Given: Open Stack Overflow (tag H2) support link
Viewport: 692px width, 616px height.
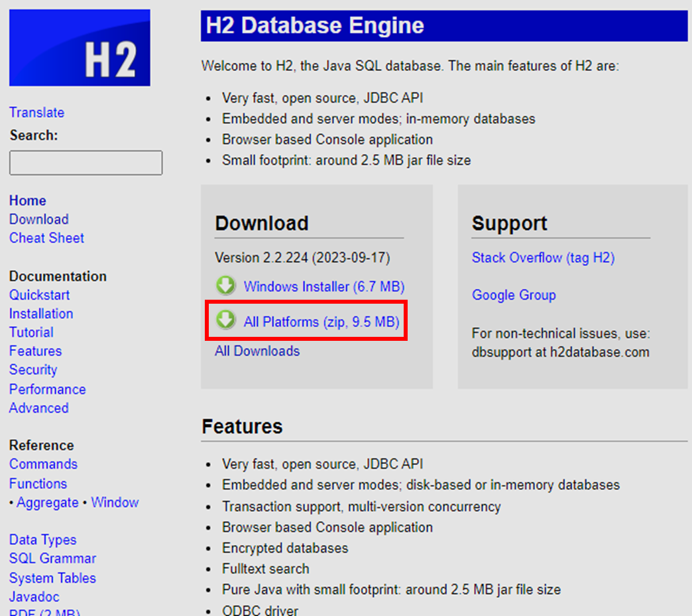Looking at the screenshot, I should click(x=544, y=257).
